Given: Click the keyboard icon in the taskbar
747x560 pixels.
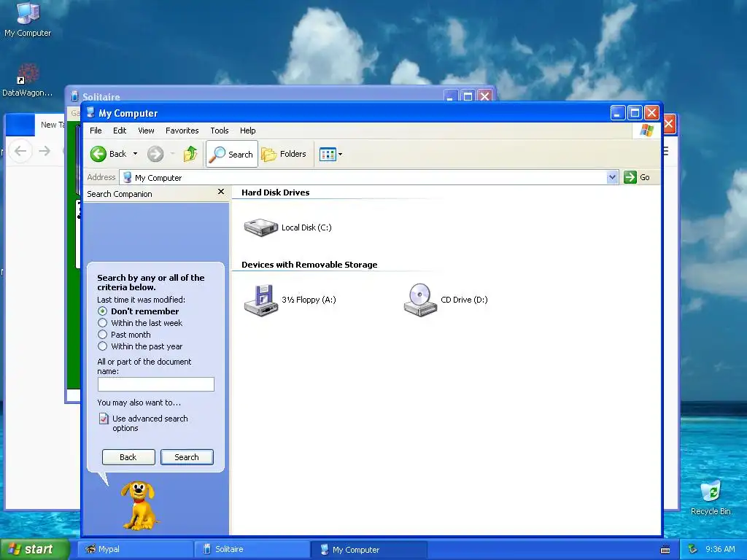Looking at the screenshot, I should pyautogui.click(x=665, y=550).
